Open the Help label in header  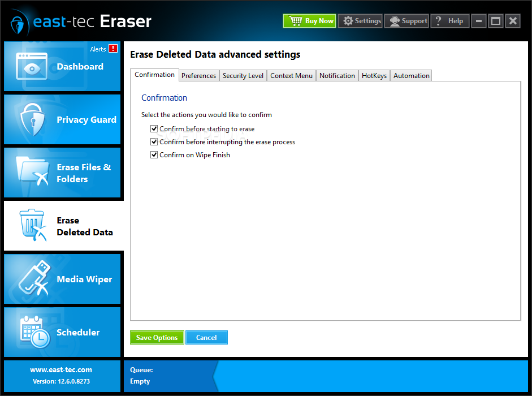point(455,21)
